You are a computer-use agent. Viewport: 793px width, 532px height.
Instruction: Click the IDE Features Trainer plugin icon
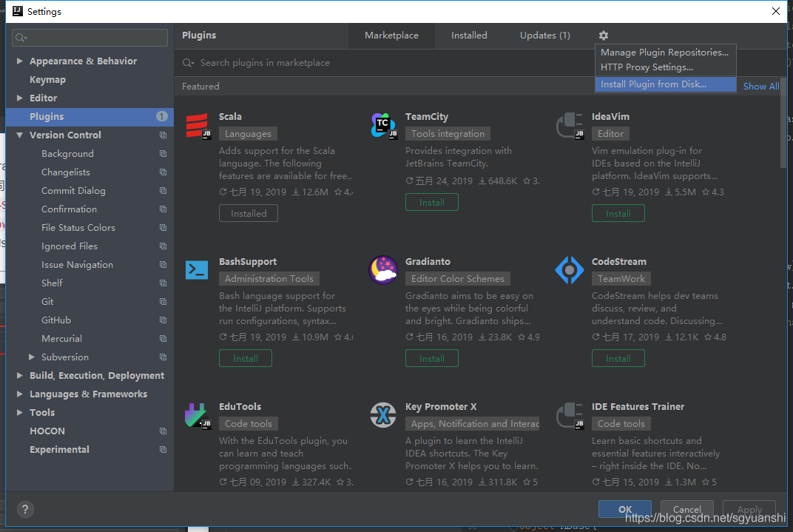click(x=569, y=414)
